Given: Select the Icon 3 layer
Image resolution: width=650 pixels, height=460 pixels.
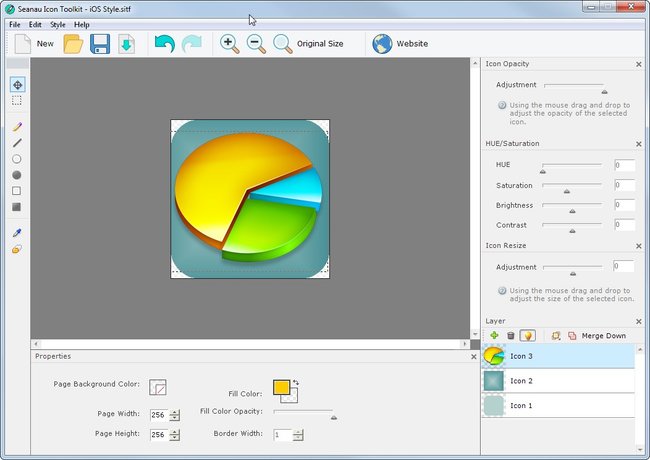Looking at the screenshot, I should [x=558, y=356].
